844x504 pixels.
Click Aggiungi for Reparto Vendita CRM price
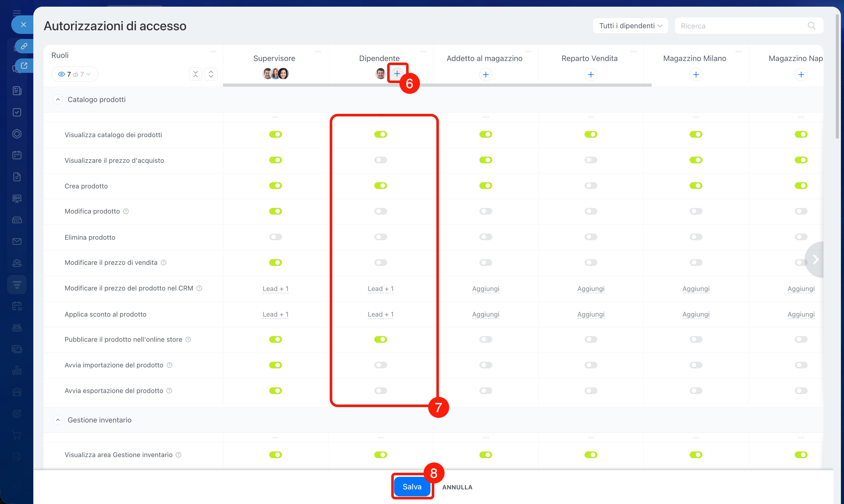591,289
